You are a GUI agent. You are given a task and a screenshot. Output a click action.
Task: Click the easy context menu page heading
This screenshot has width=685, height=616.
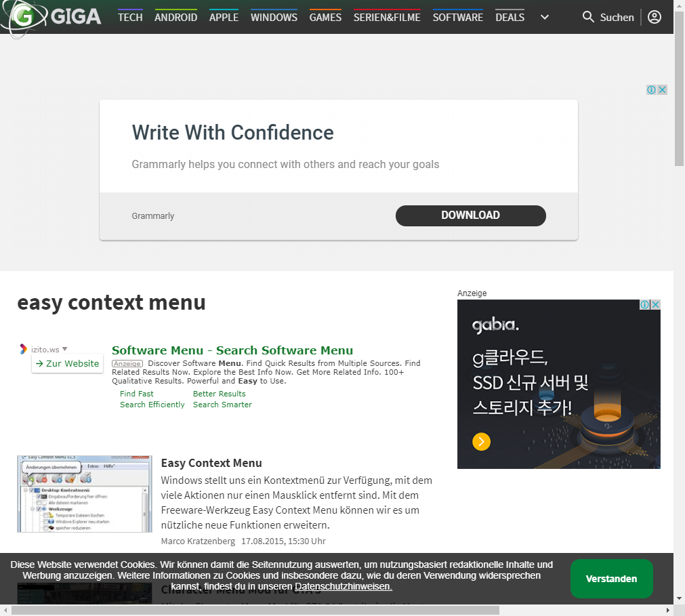click(x=111, y=302)
